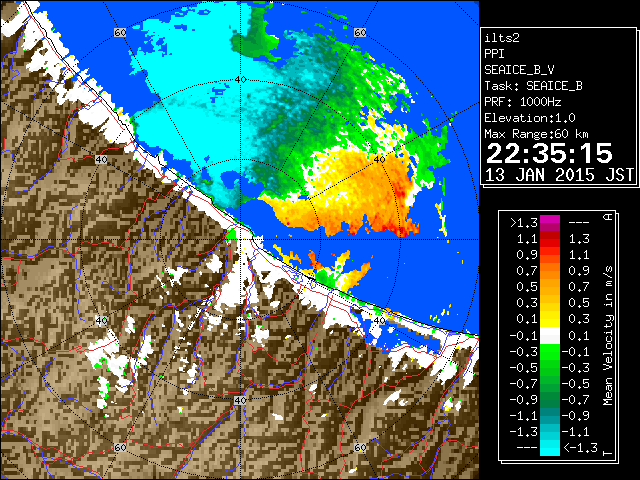Select the 'ilts2' radar name text
640x480 pixels.
click(x=502, y=38)
